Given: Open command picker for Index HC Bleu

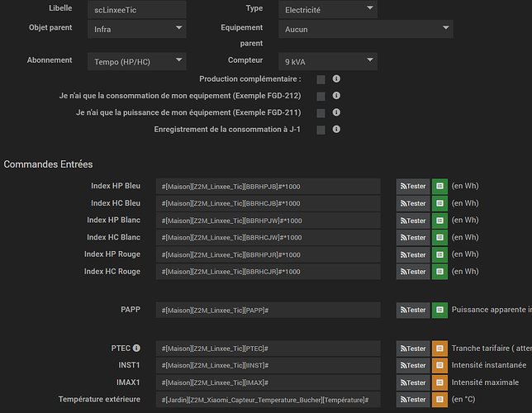Looking at the screenshot, I should 439,203.
